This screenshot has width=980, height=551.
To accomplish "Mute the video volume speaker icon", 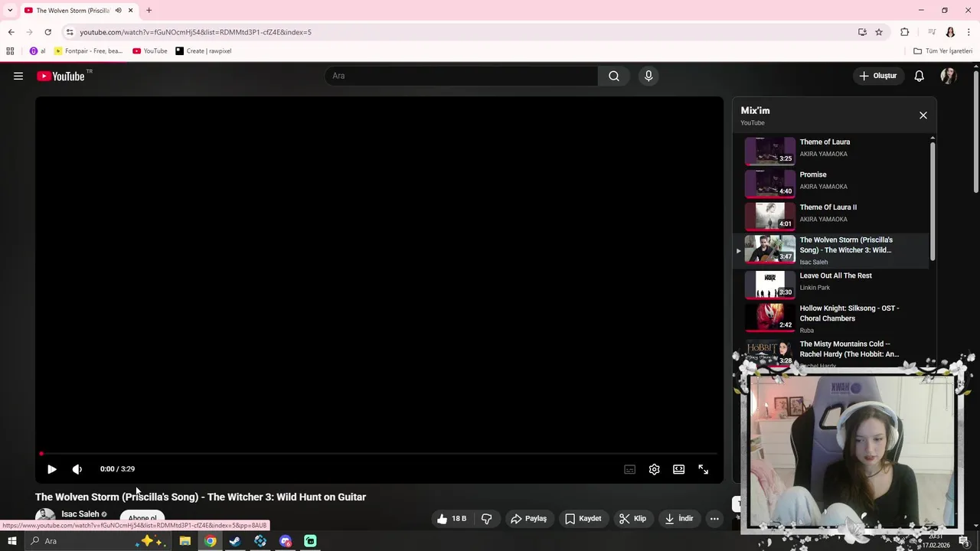I will 77,469.
